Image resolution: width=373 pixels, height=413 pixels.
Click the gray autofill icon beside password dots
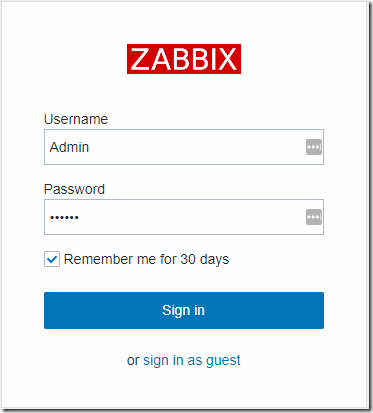314,217
